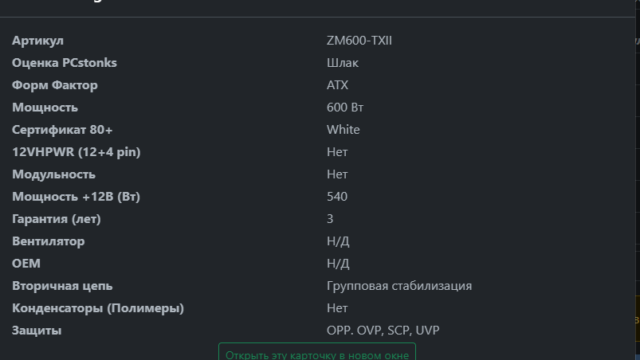The image size is (640, 360).
Task: Select the OPP. OVP, SCP, UVP protections value
Action: (x=383, y=330)
